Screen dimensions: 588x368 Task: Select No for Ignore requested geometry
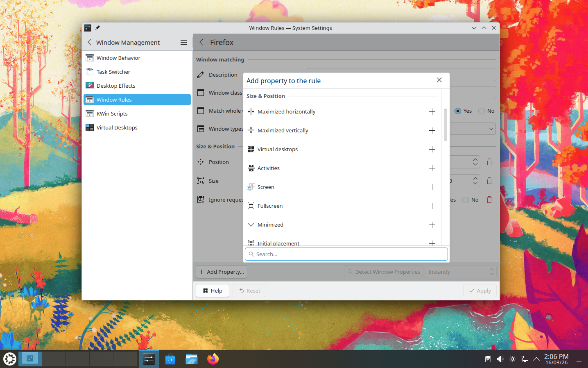pyautogui.click(x=466, y=200)
